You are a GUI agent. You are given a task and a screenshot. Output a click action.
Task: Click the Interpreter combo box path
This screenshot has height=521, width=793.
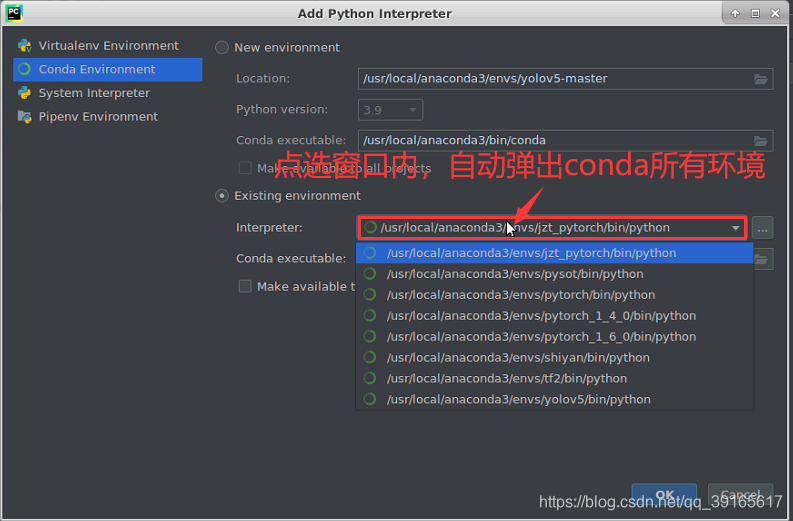(552, 228)
